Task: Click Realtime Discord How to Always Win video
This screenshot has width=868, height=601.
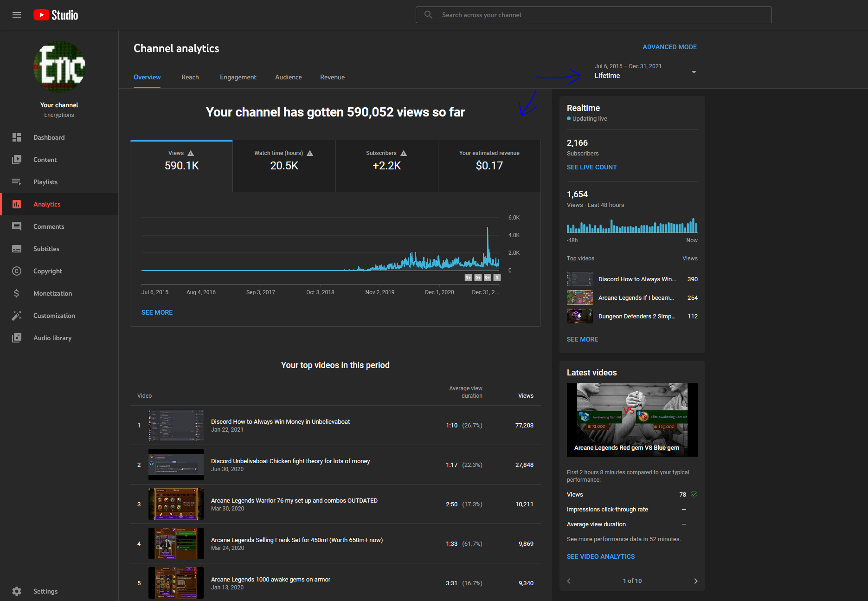Action: tap(632, 279)
